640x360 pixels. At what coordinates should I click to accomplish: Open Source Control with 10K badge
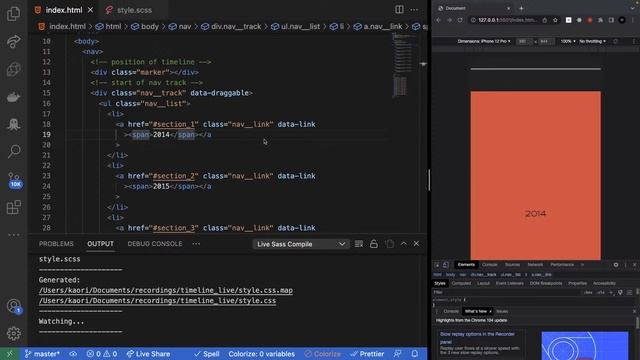coord(14,180)
